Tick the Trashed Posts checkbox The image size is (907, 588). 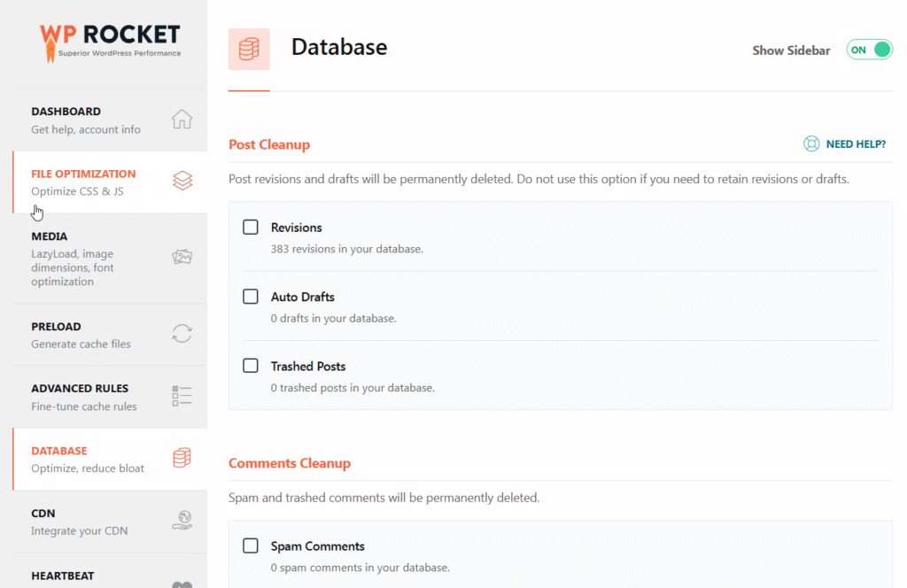tap(251, 366)
